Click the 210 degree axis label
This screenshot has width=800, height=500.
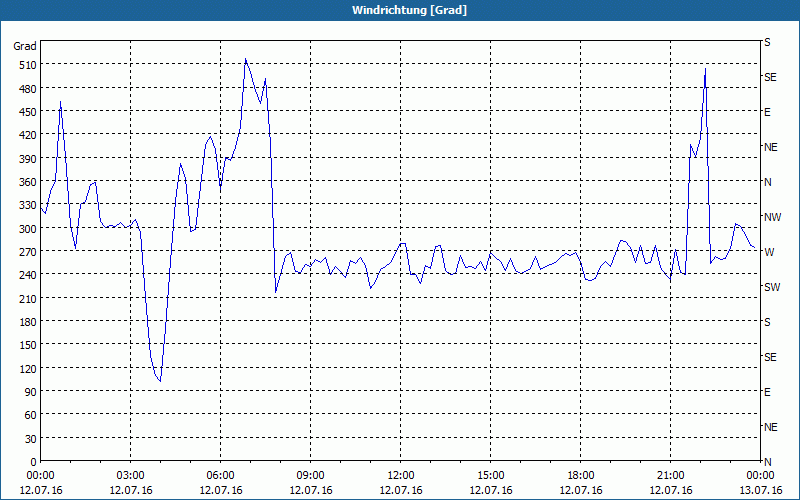[x=28, y=298]
